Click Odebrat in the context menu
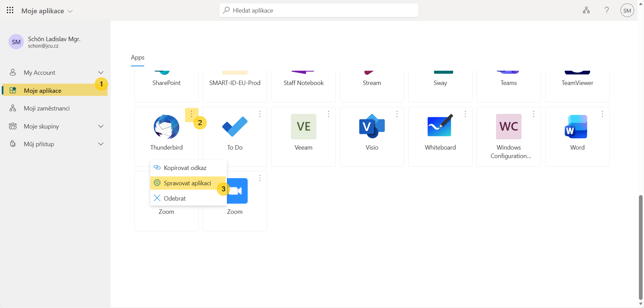The image size is (644, 308). pyautogui.click(x=175, y=198)
